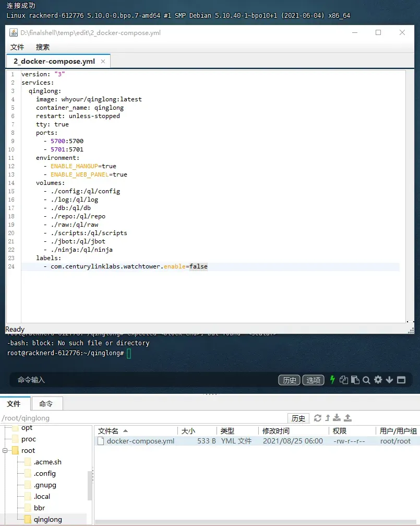Click the green lightning quick-command icon
Screen dimensions: 420x526
coord(332,380)
